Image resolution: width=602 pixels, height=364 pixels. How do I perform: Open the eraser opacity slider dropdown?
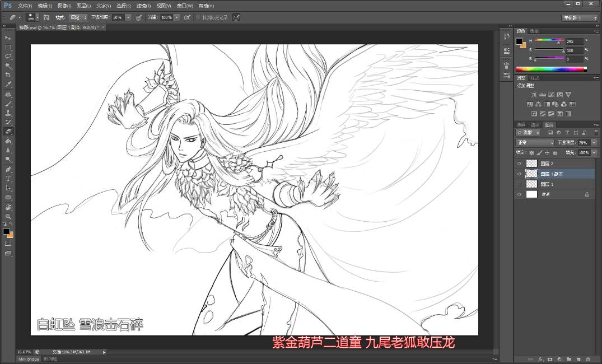pos(128,18)
